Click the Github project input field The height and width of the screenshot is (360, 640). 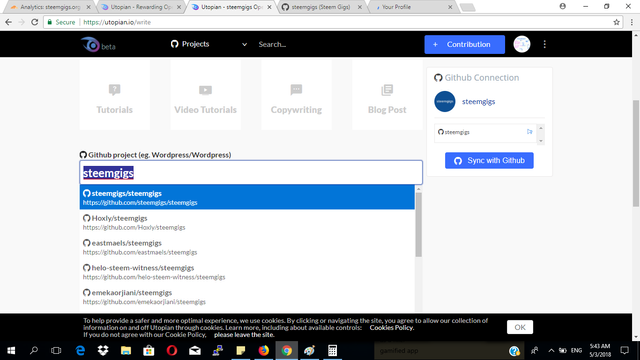point(251,173)
